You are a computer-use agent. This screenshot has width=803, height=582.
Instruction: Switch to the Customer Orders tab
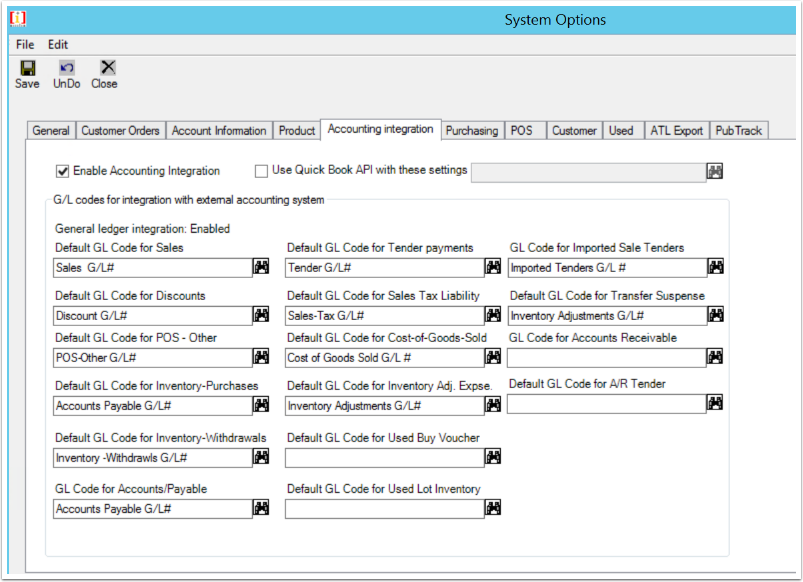coord(120,131)
